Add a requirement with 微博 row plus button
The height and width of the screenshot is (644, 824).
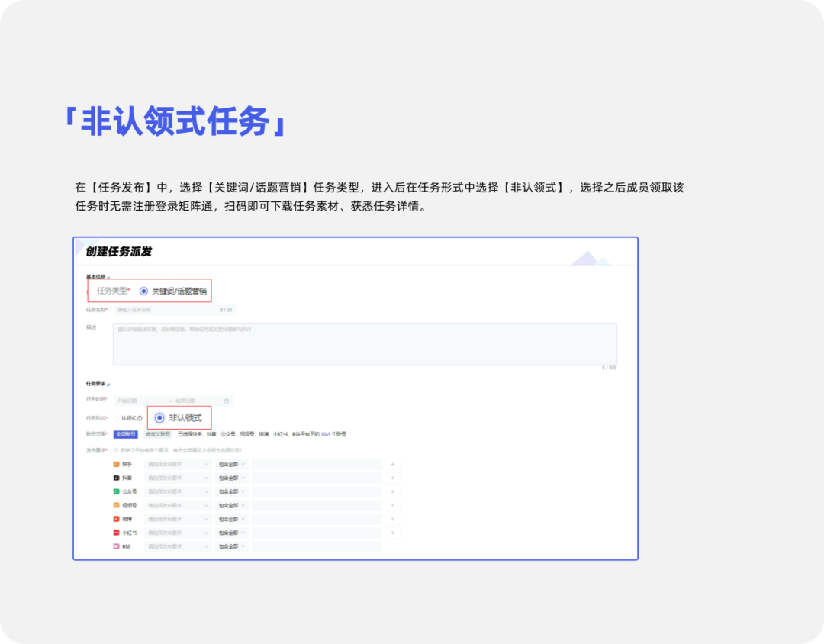(393, 520)
